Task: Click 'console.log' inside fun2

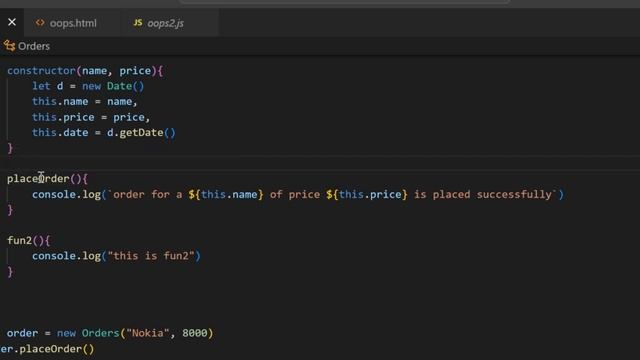Action: (67, 256)
